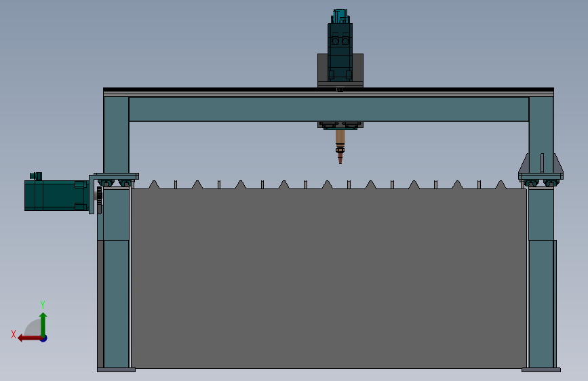
Task: Select the flat mounting plate above the left bearing blocks
Action: click(x=116, y=176)
